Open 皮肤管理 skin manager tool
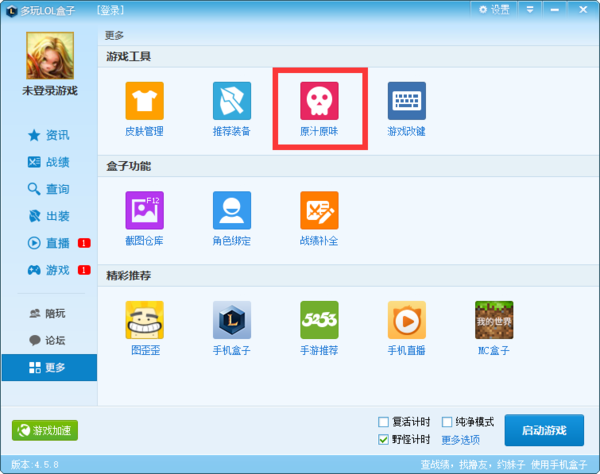The image size is (600, 474). point(144,109)
